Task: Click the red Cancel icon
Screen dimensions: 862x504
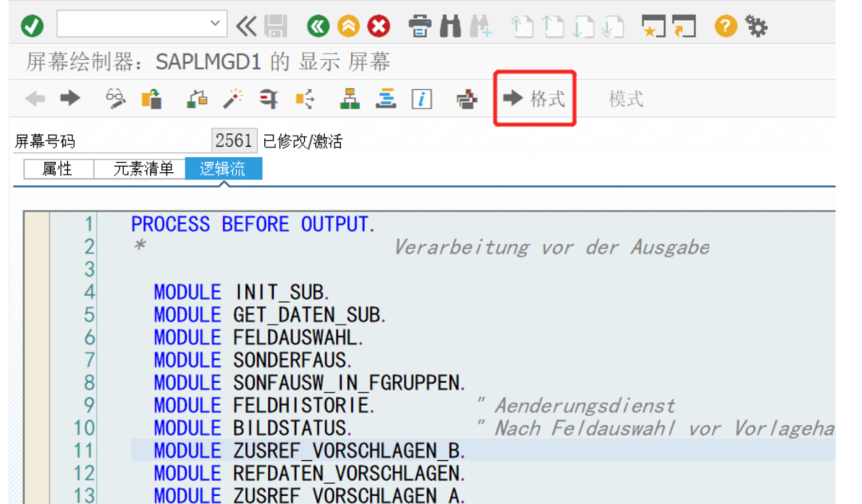Action: pos(379,26)
